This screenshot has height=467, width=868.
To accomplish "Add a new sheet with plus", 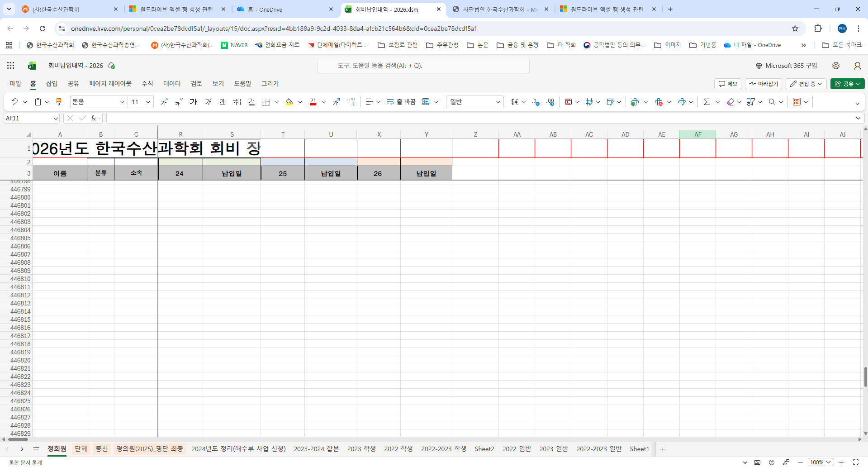I will pos(663,449).
